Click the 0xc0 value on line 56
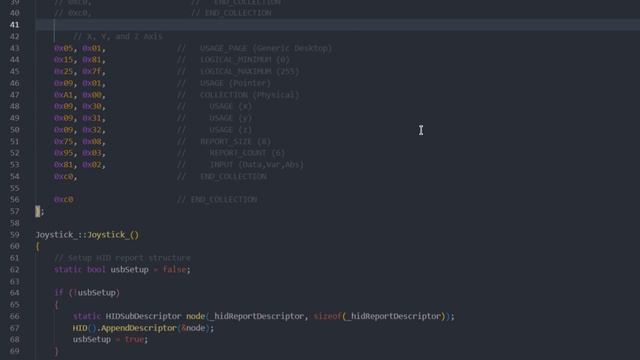The image size is (640, 360). click(x=63, y=200)
